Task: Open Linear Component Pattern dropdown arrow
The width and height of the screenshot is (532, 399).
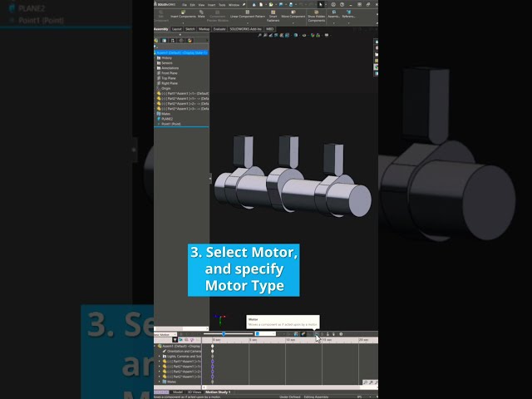Action: point(248,22)
